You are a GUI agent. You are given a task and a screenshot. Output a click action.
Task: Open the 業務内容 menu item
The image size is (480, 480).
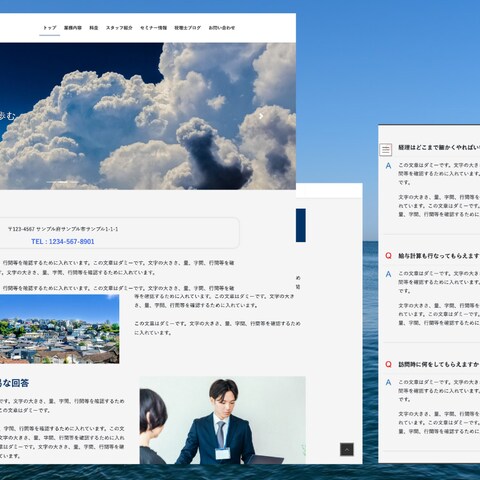[73, 28]
